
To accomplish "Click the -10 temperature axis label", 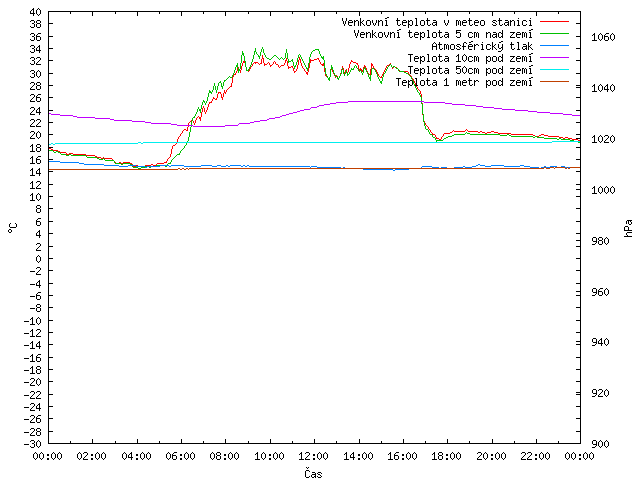I will click(x=33, y=320).
